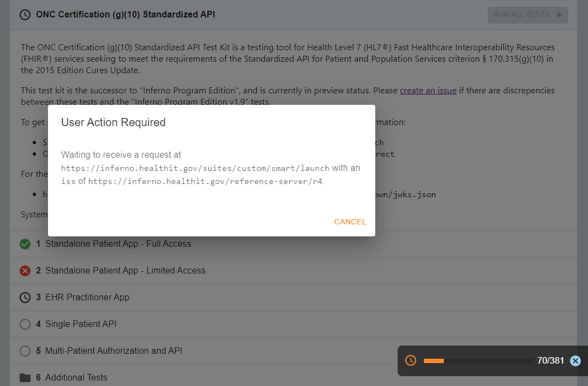This screenshot has height=386, width=588.
Task: Open group 4 Single Patient API
Action: coord(293,324)
